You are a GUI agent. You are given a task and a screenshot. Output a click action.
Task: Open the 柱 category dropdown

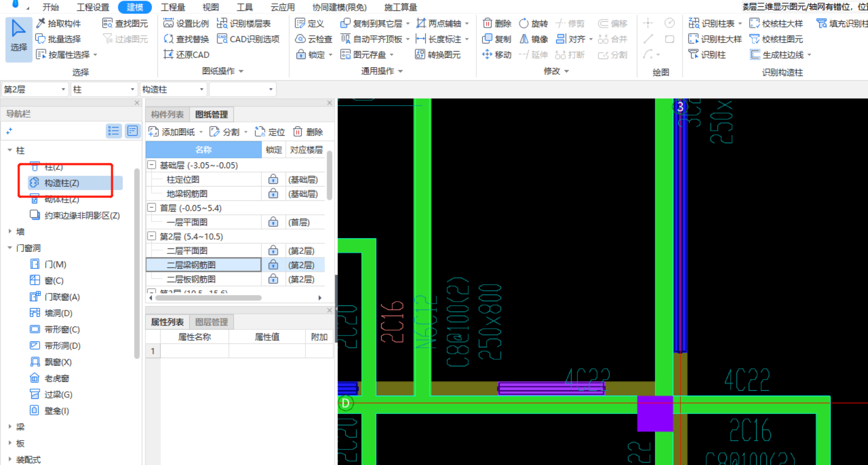104,90
